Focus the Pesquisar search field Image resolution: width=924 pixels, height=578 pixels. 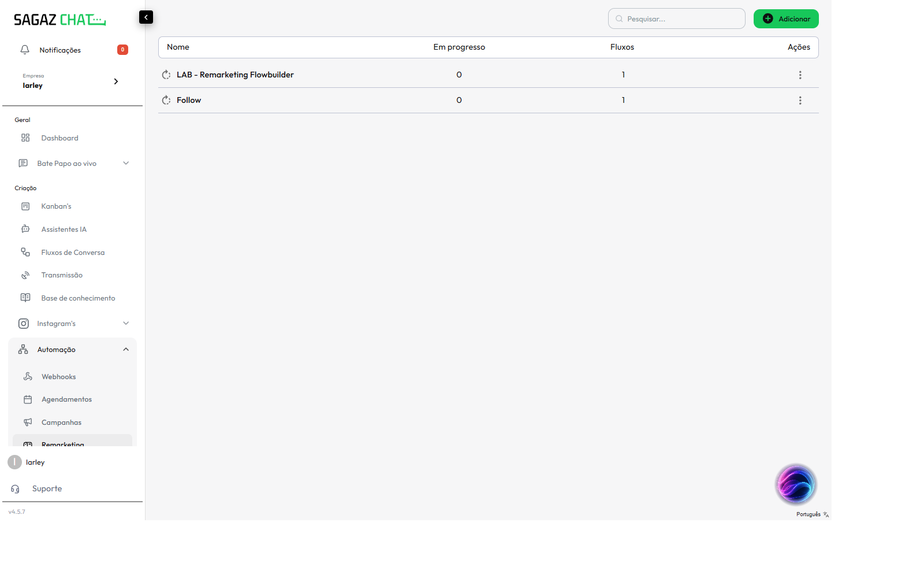677,18
